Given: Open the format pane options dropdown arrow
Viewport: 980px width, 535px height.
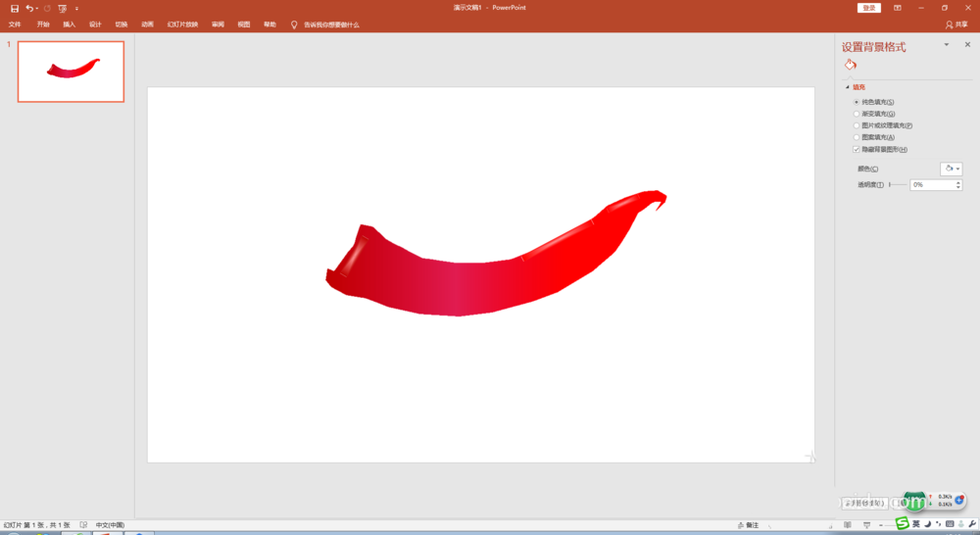Looking at the screenshot, I should [947, 44].
